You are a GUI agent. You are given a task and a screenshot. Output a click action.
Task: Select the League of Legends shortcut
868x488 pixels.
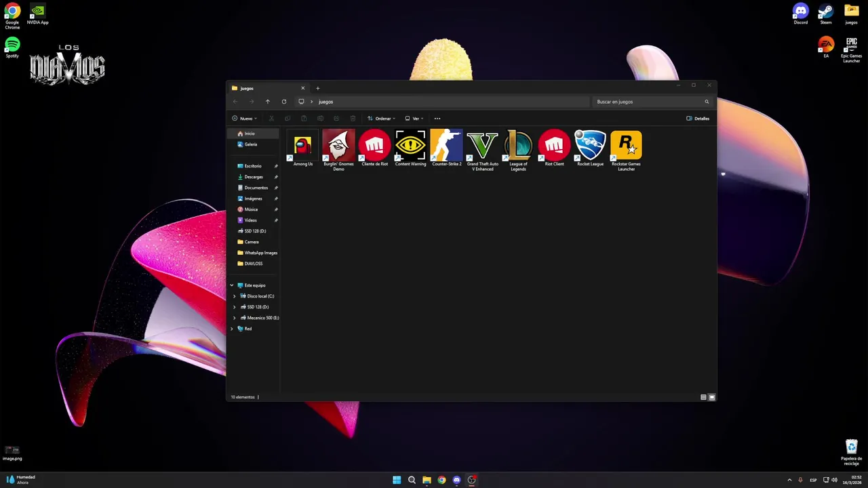click(x=518, y=150)
